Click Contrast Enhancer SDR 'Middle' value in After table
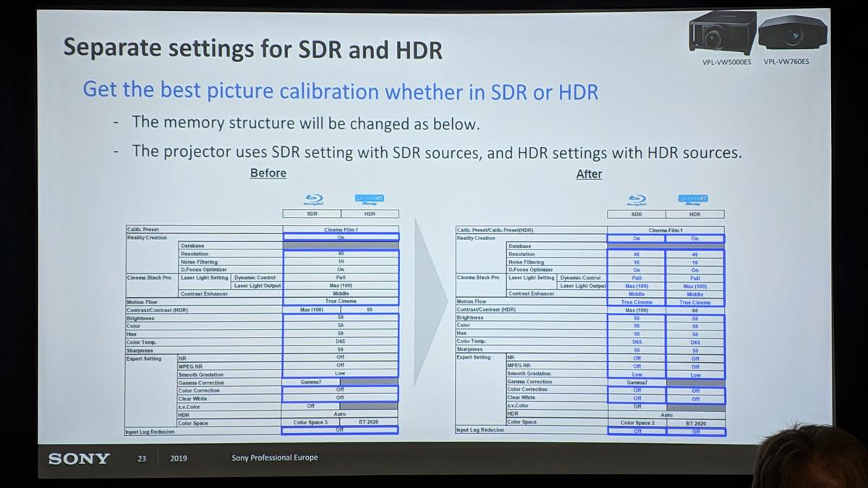Image resolution: width=868 pixels, height=488 pixels. (x=637, y=294)
